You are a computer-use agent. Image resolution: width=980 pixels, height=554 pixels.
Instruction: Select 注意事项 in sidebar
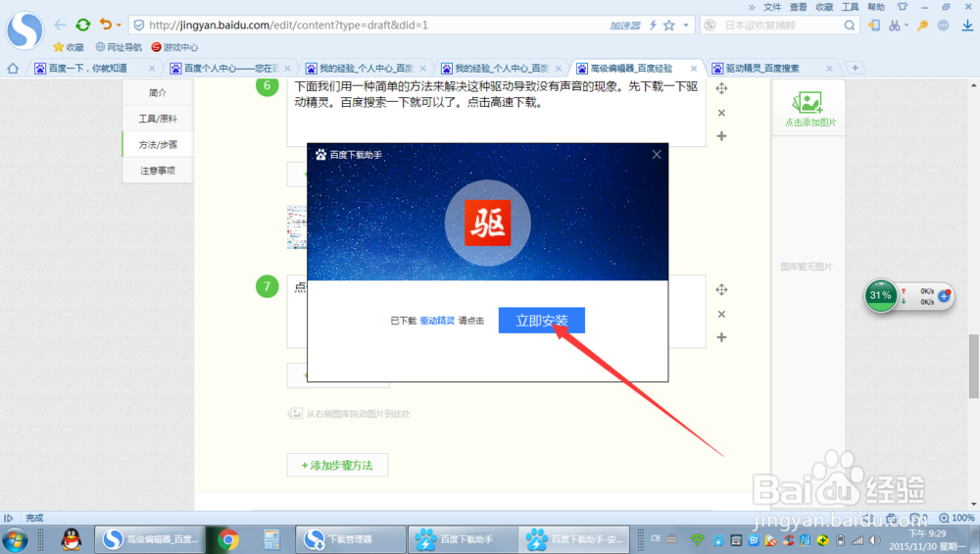158,170
